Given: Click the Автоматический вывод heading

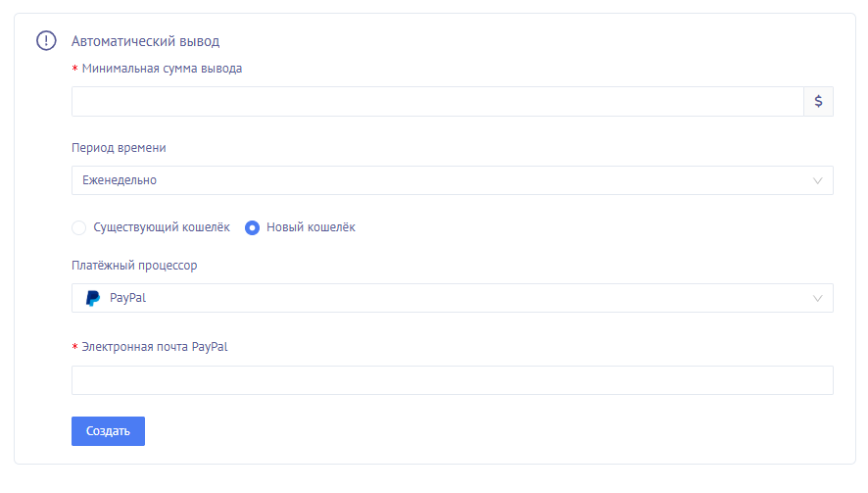Looking at the screenshot, I should click(145, 41).
